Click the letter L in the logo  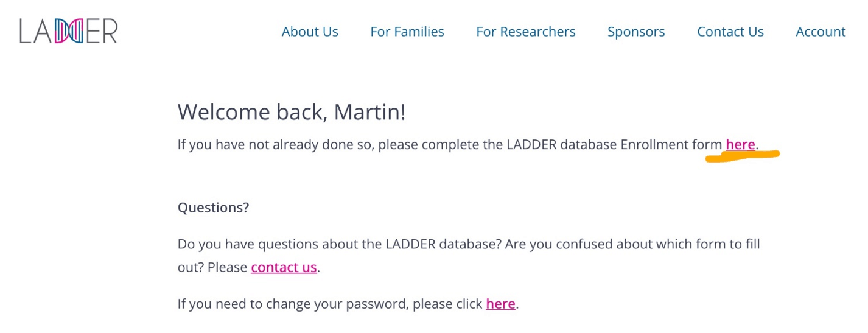[x=24, y=31]
